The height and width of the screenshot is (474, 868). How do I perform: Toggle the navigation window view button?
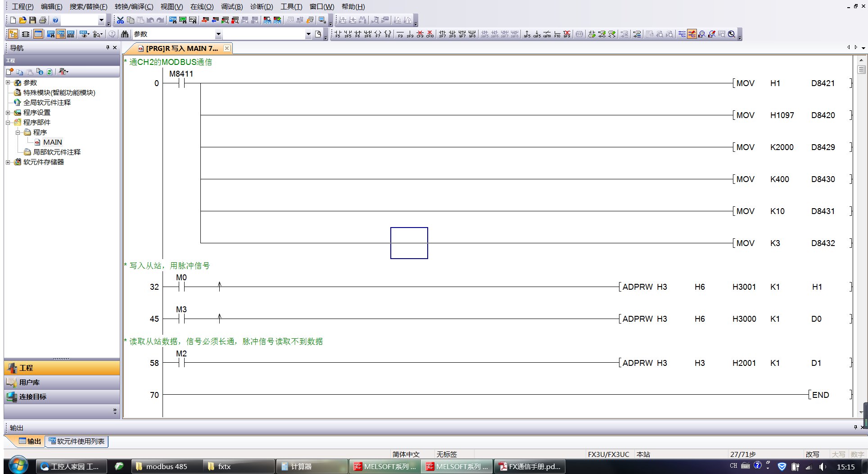(13, 34)
